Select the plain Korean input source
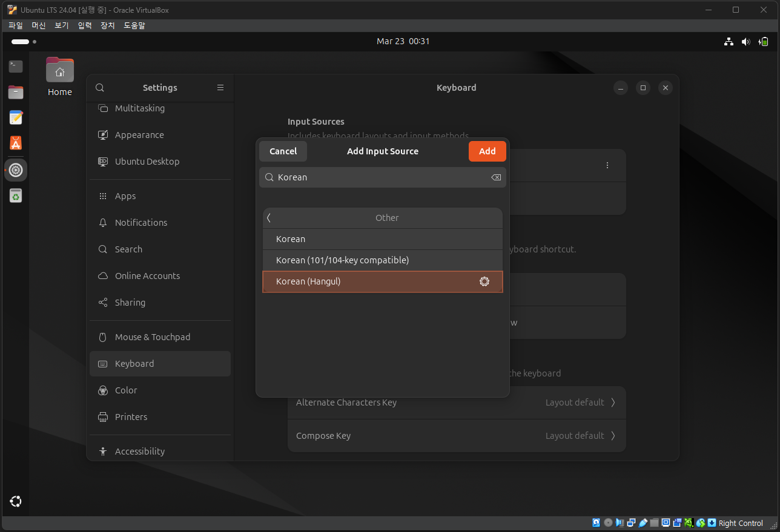Viewport: 780px width, 532px height. tap(383, 239)
